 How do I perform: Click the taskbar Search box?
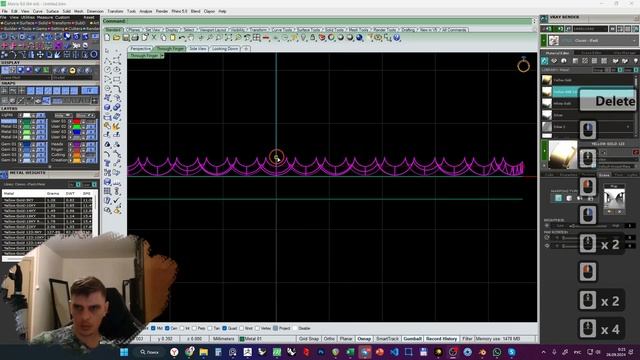click(149, 352)
